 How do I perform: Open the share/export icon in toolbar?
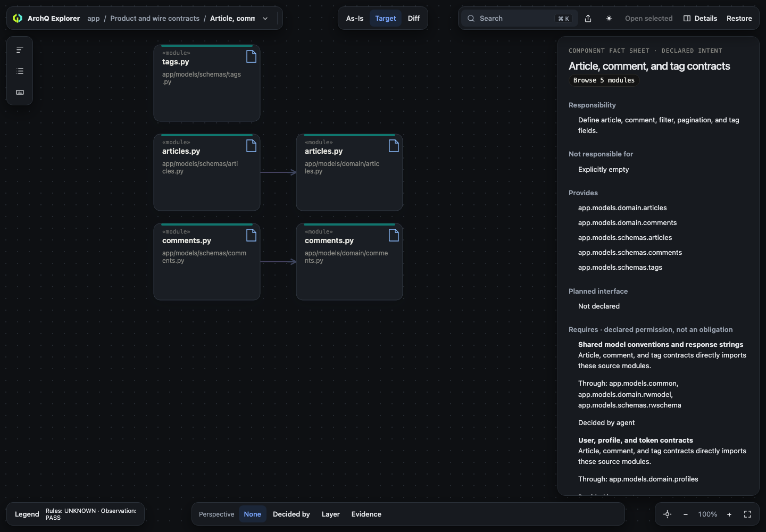[588, 18]
